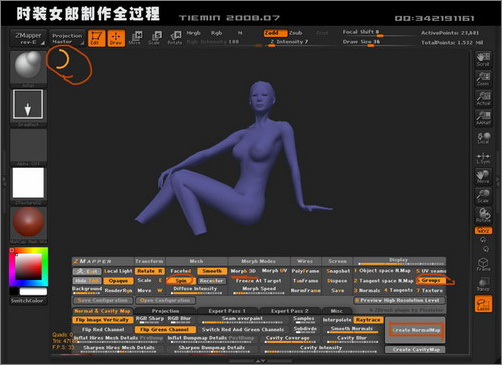Viewport: 502px width, 365px height.
Task: Pick a hue in the color picker
Action: tap(29, 267)
